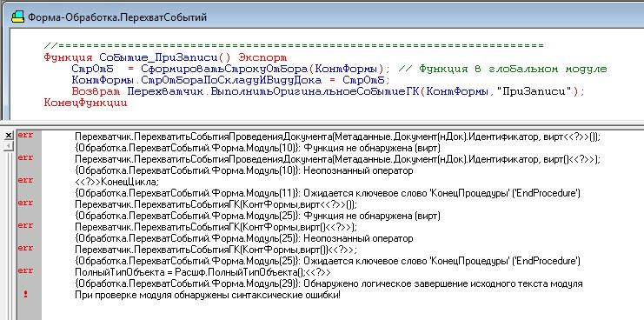Viewport: 644px width, 320px height.
Task: Click the window title Форма-Обработка.ПерехватСобытий
Action: (x=117, y=17)
